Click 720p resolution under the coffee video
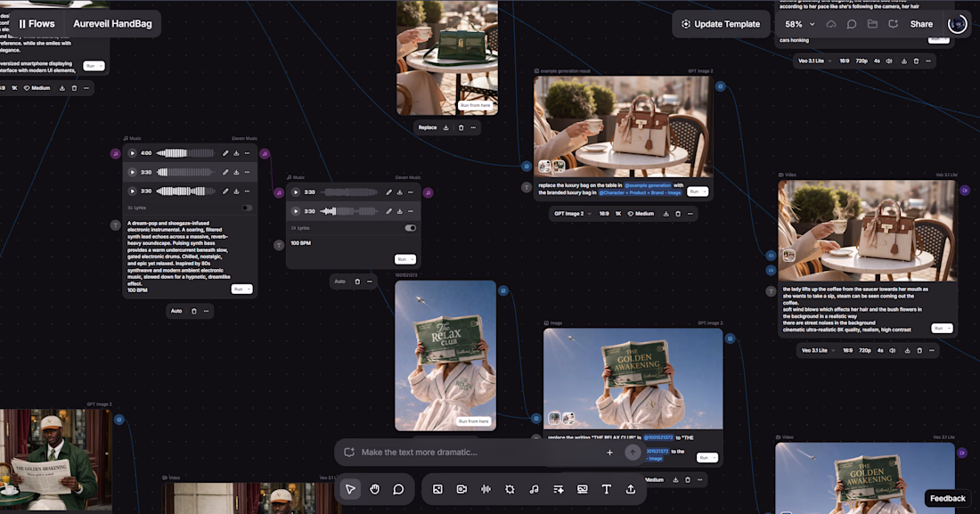Viewport: 980px width, 514px height. pos(864,351)
